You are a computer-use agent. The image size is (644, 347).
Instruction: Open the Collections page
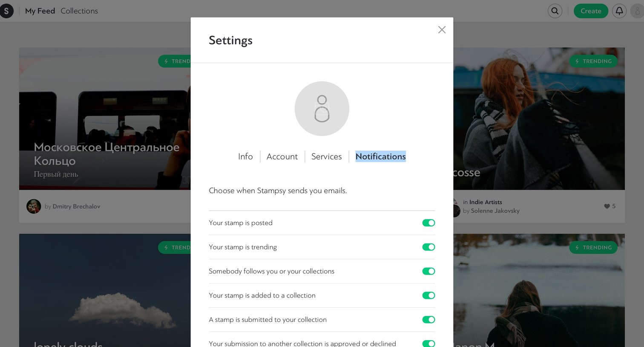click(x=79, y=11)
